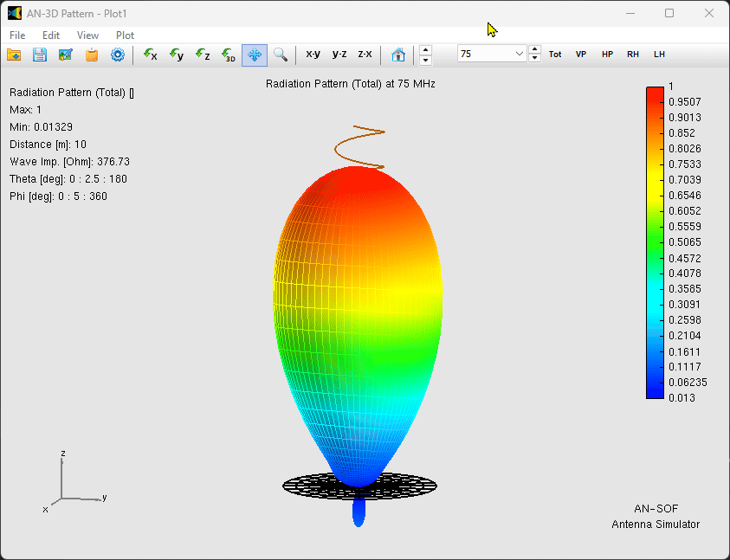730x560 pixels.
Task: Click the 3D rotate icon
Action: point(229,55)
